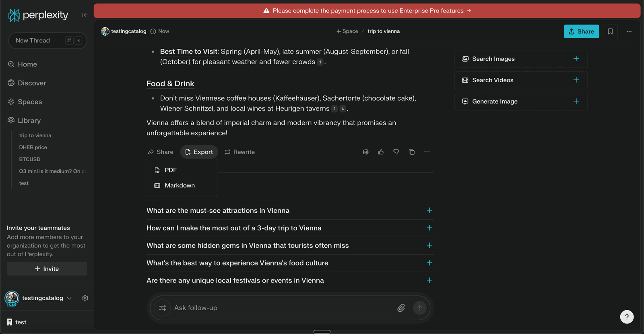Click the focus mode shuffle icon
The image size is (644, 334).
pyautogui.click(x=162, y=308)
